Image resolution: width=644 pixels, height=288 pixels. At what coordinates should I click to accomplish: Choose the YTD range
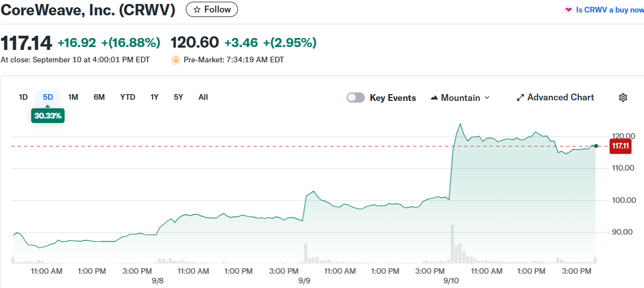coord(128,98)
